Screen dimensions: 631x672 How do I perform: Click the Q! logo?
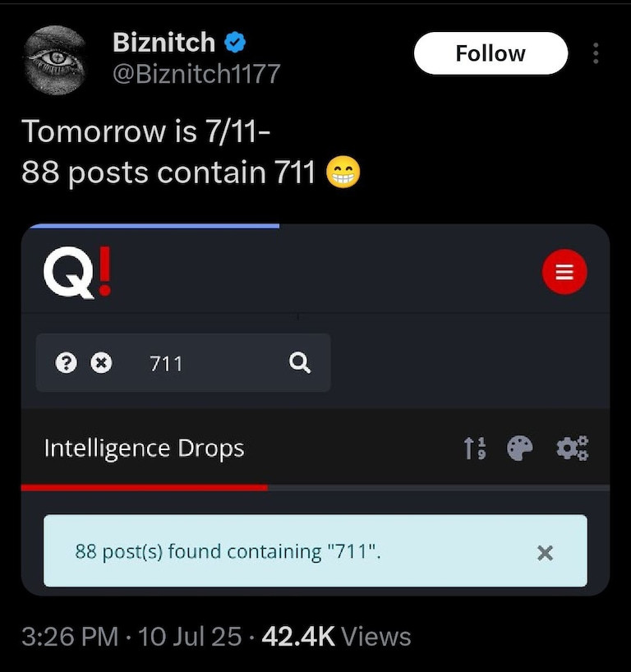[x=77, y=273]
